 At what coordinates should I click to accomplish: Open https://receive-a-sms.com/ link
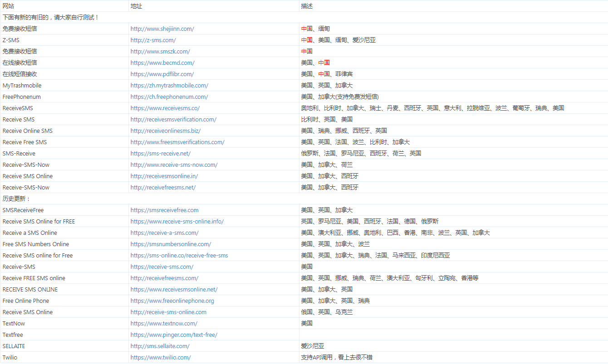click(164, 233)
